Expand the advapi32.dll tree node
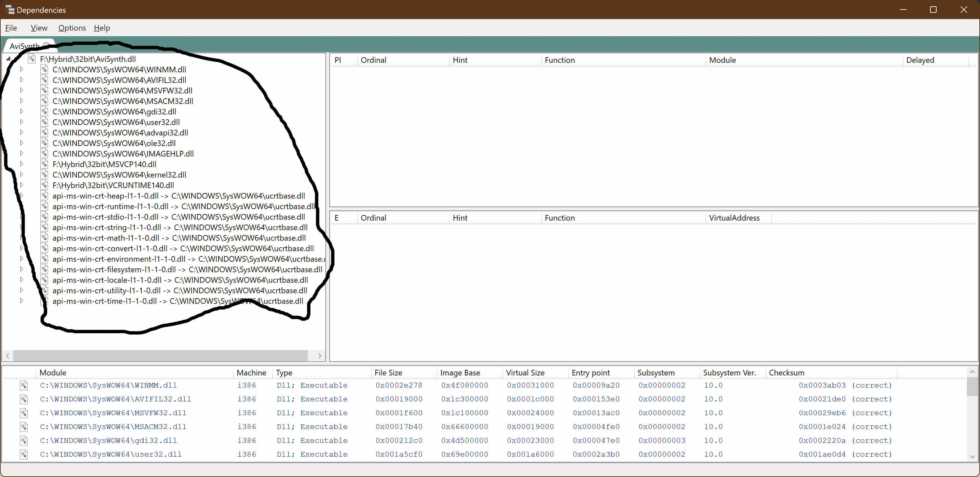Viewport: 980px width, 477px height. pyautogui.click(x=22, y=132)
